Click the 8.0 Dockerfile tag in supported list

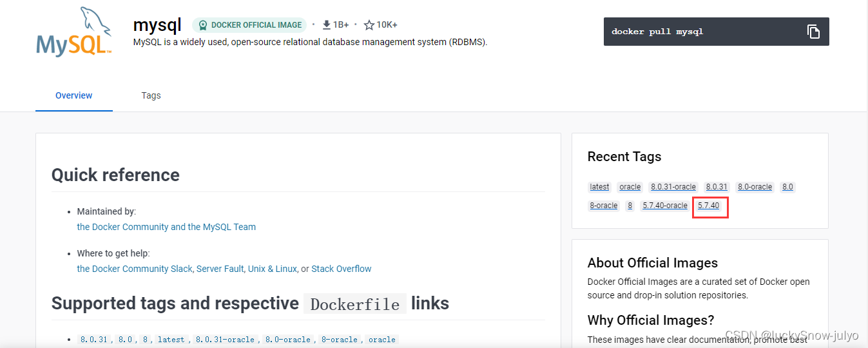[125, 340]
